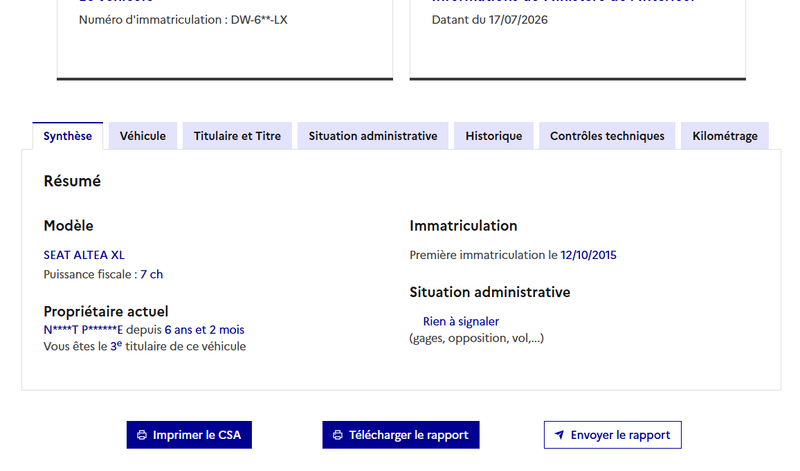Click the Télécharger le rapport button
Image resolution: width=800 pixels, height=471 pixels.
[x=401, y=435]
